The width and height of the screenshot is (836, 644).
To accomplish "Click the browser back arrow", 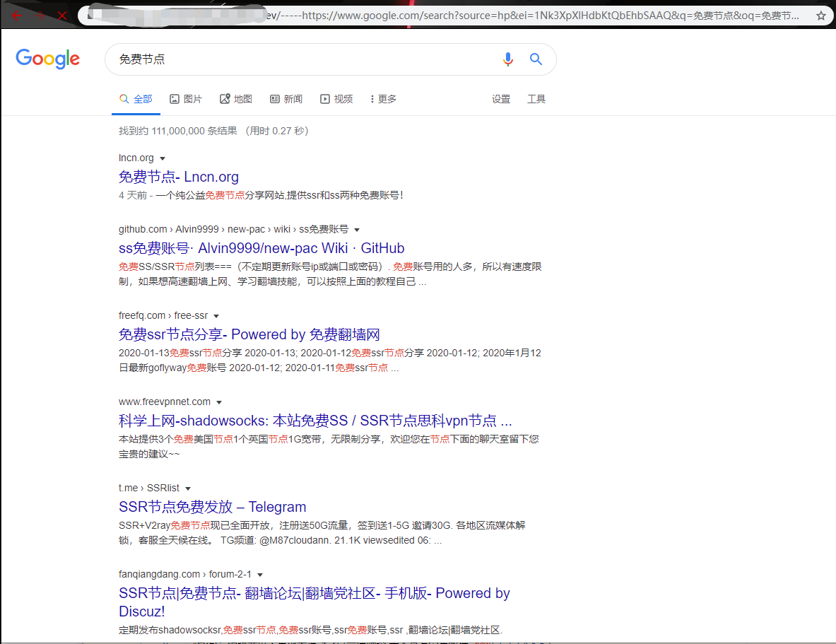I will coord(16,16).
